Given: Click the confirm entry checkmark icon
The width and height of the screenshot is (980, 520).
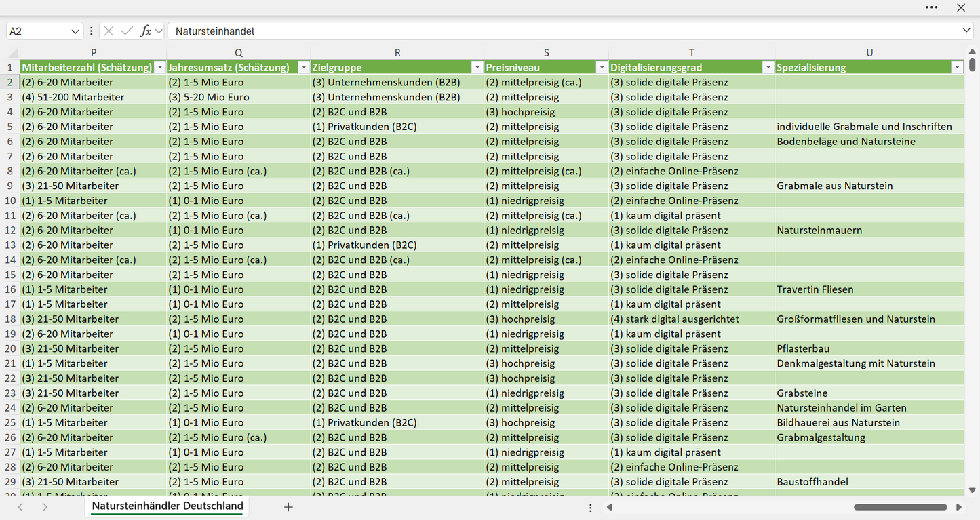Looking at the screenshot, I should (127, 31).
